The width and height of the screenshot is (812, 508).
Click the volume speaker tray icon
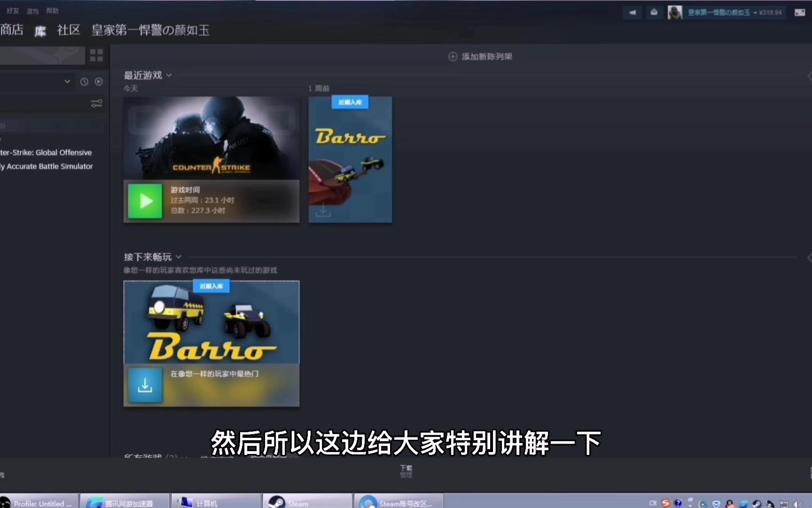click(x=797, y=504)
